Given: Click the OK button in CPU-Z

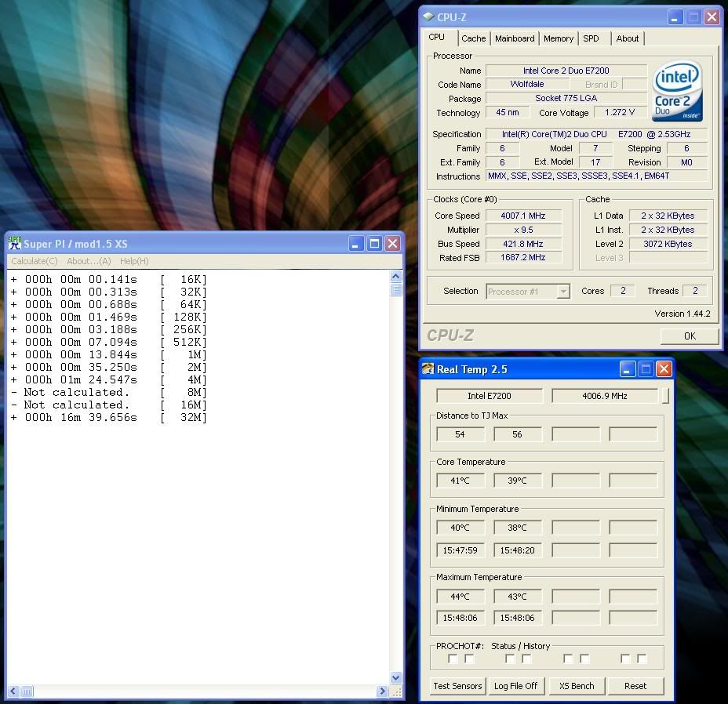Looking at the screenshot, I should (690, 336).
